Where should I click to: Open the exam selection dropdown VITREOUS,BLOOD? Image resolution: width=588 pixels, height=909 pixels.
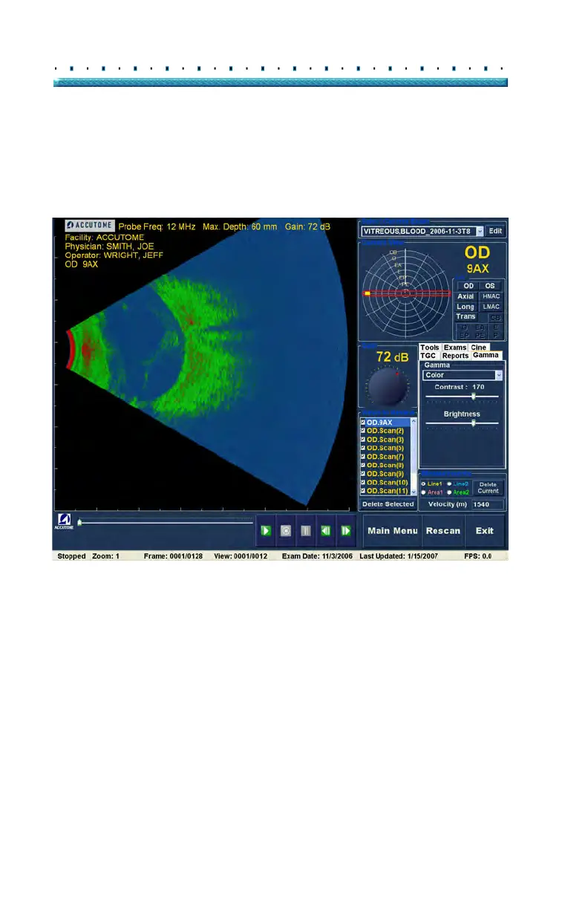tap(422, 232)
